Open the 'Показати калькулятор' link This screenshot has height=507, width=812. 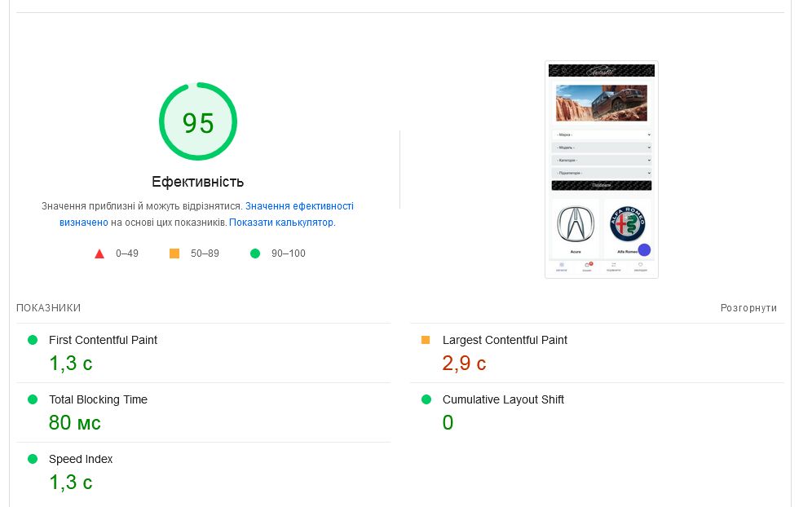point(281,222)
